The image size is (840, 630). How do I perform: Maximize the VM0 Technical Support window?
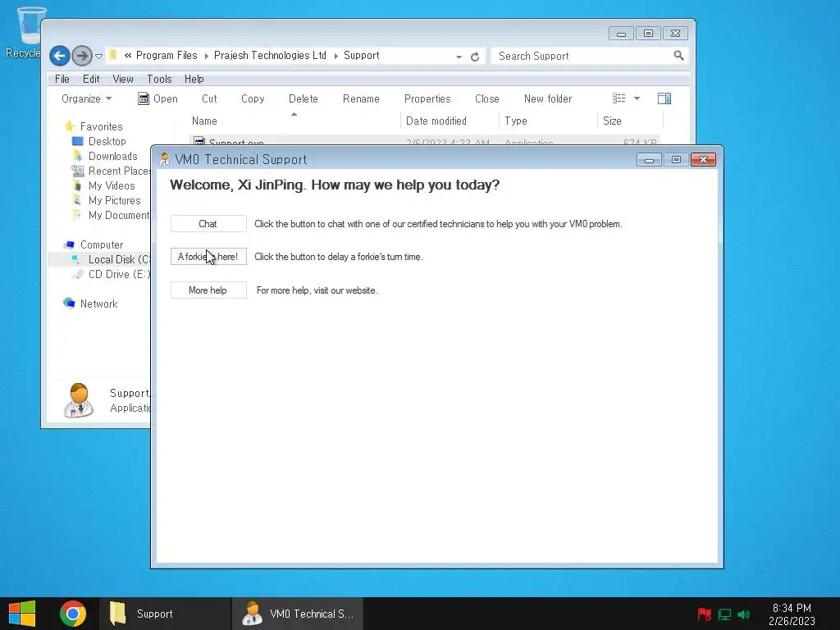point(676,160)
